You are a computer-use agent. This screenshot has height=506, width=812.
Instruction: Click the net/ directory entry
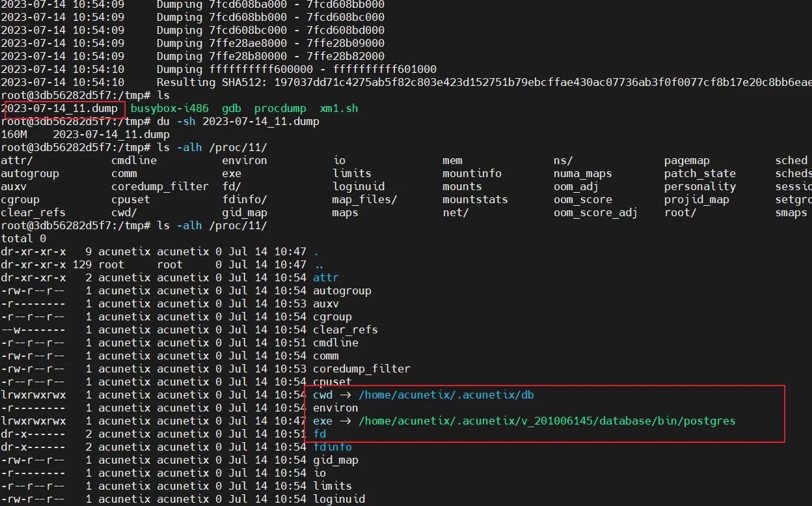[456, 213]
